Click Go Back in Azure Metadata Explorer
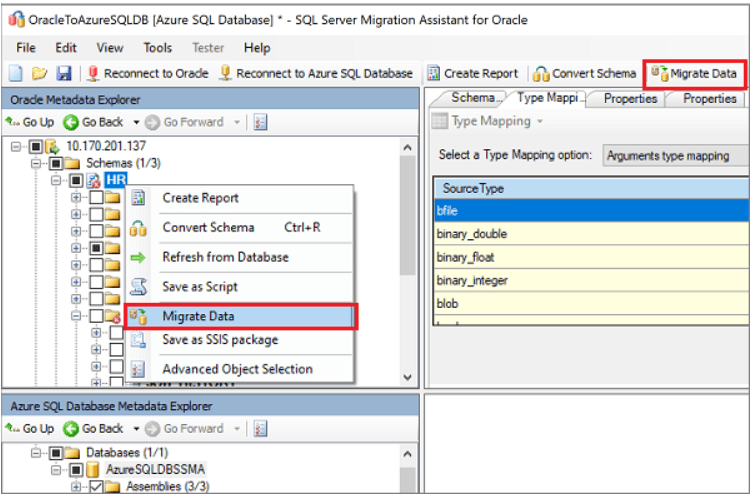The height and width of the screenshot is (497, 750). (x=94, y=428)
